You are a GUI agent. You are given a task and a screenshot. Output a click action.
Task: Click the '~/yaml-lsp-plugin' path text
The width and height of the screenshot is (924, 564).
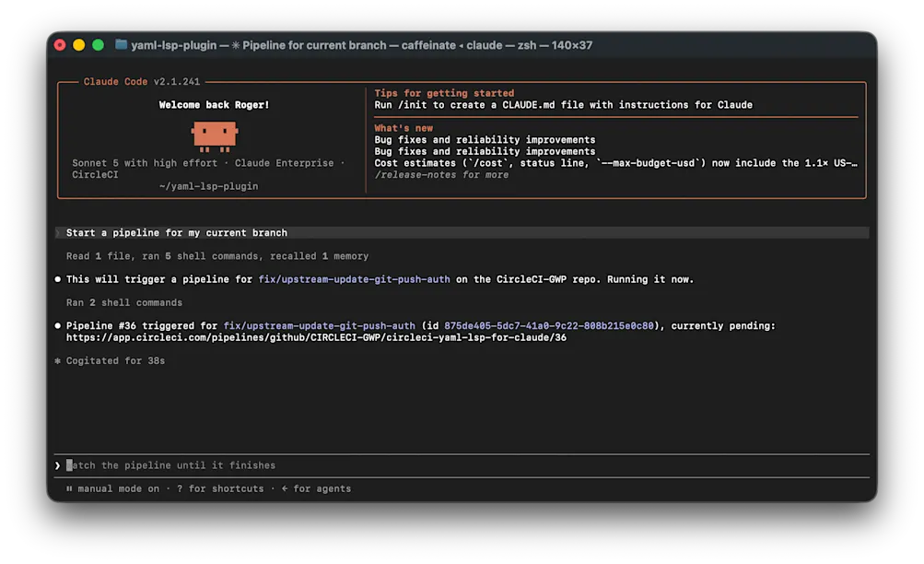click(208, 186)
